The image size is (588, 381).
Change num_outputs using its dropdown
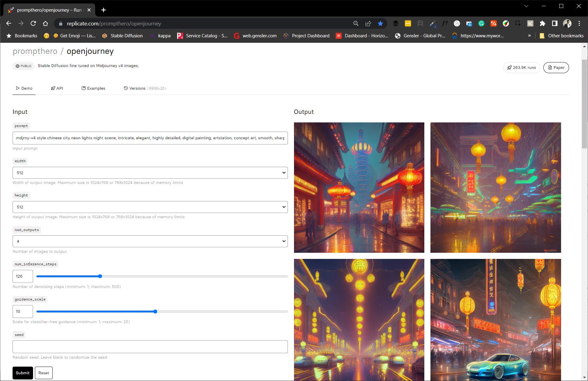[150, 241]
